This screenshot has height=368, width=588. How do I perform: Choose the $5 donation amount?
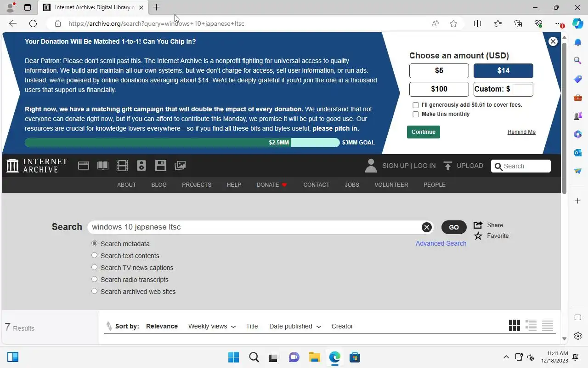pos(439,70)
